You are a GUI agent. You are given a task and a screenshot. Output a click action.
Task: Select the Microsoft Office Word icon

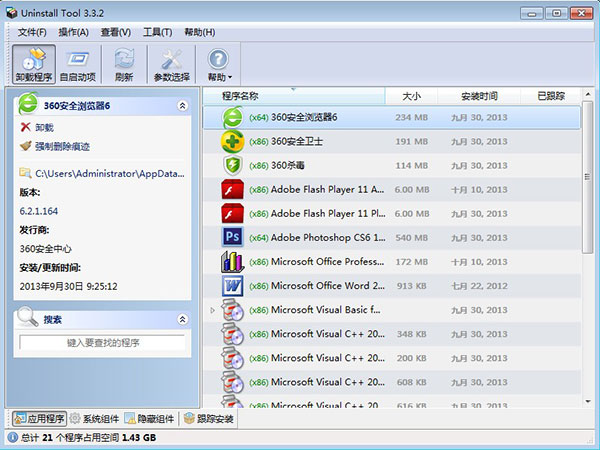[x=233, y=286]
